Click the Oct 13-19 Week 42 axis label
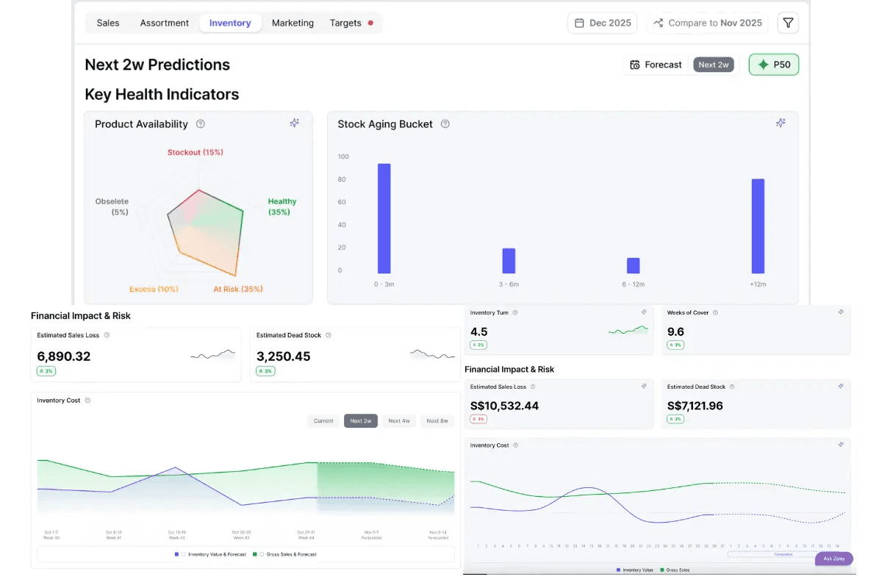 tap(176, 534)
